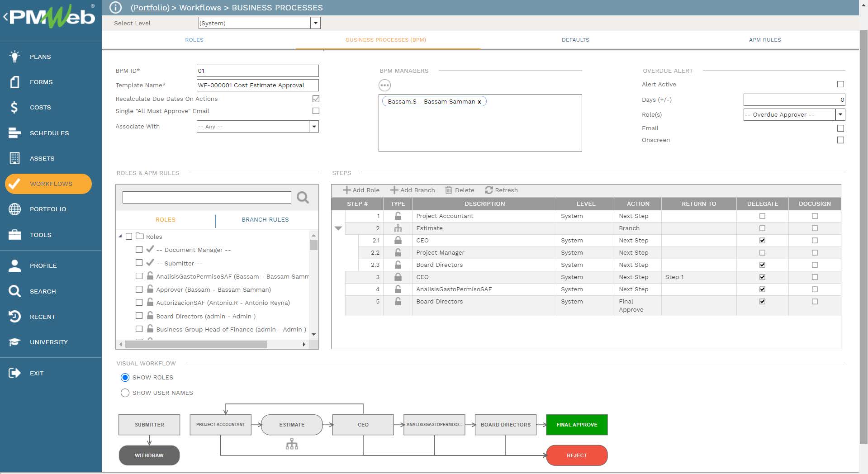Uncheck Recalculate Due Dates On Actions
Image resolution: width=868 pixels, height=474 pixels.
[x=316, y=99]
